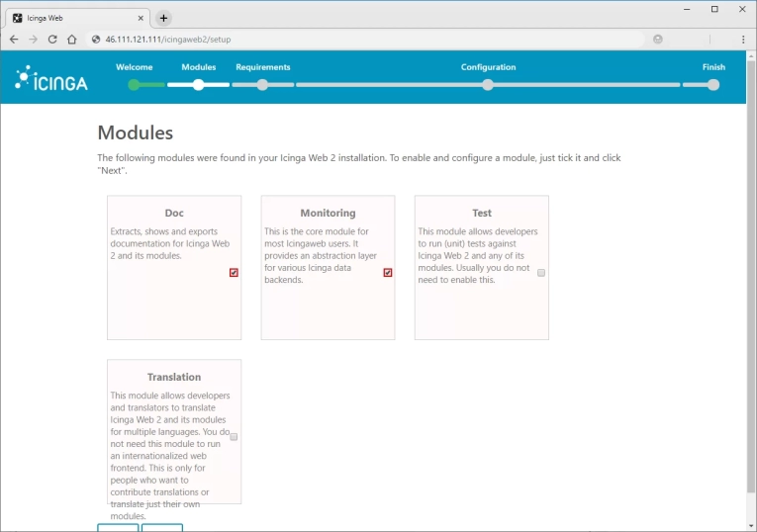Open the browser home page
757x532 pixels.
pyautogui.click(x=71, y=40)
